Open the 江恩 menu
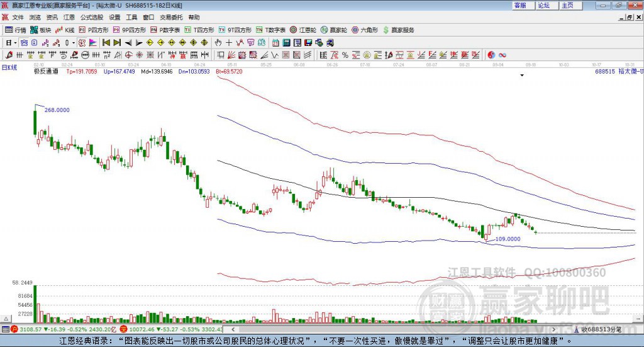This screenshot has width=644, height=347. click(69, 17)
